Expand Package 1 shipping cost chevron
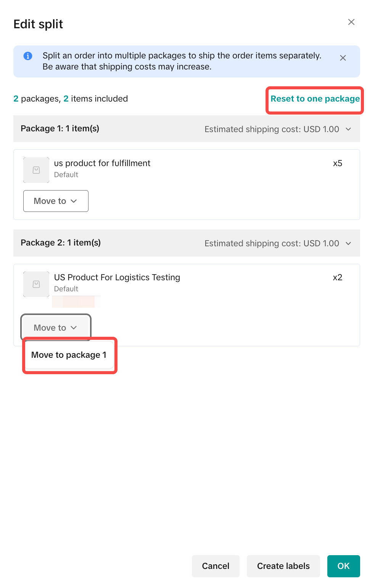 [x=348, y=129]
